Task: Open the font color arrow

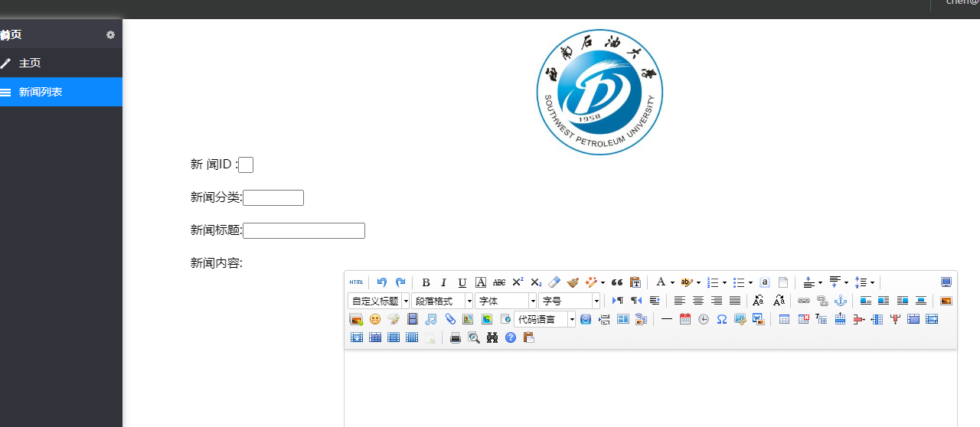Action: coord(672,282)
